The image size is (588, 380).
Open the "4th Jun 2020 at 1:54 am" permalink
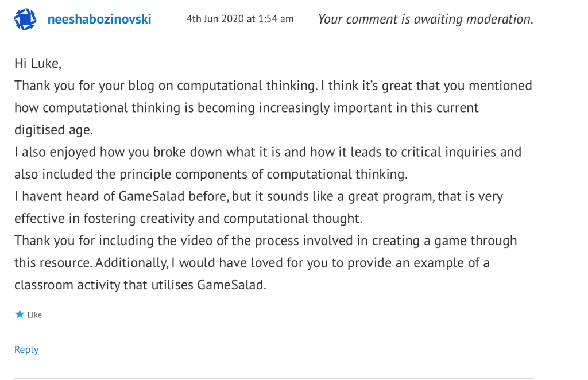240,19
